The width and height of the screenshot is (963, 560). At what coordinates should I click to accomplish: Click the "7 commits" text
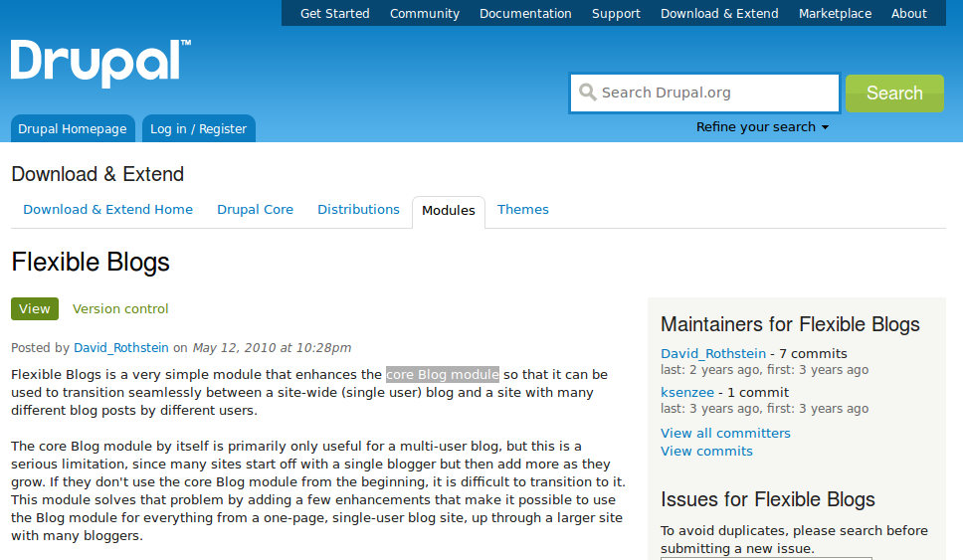pos(813,354)
